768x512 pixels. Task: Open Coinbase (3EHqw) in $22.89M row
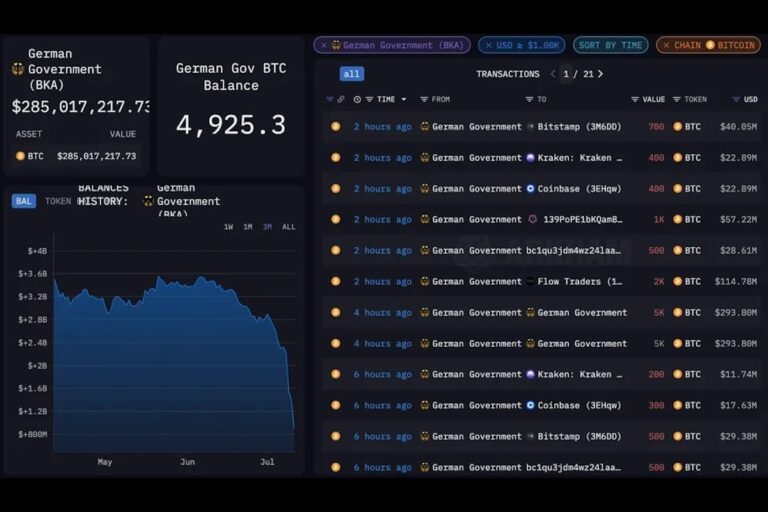click(579, 189)
